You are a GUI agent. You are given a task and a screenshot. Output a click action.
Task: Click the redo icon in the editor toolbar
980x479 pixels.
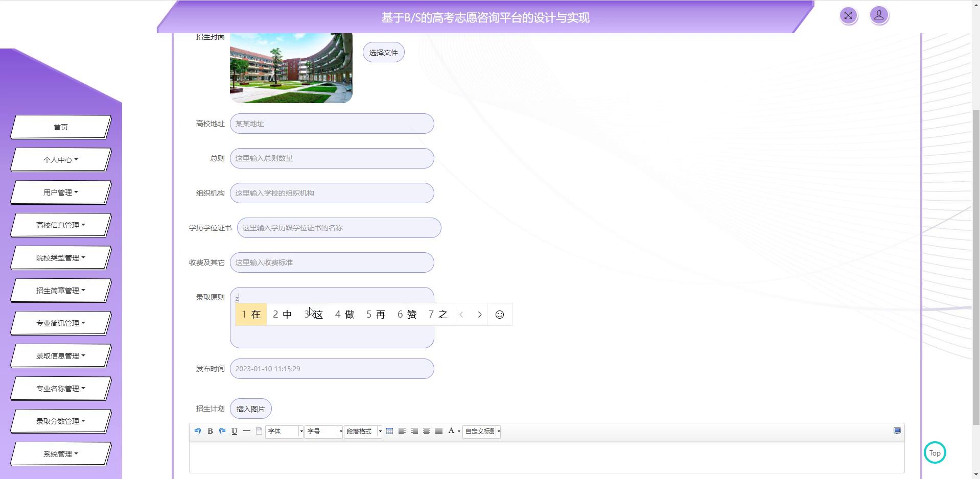pyautogui.click(x=222, y=431)
